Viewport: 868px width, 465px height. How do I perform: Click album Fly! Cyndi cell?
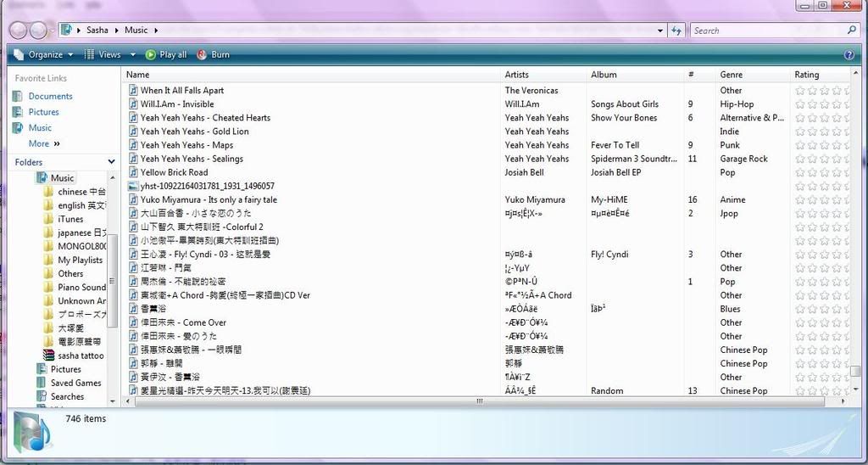609,255
